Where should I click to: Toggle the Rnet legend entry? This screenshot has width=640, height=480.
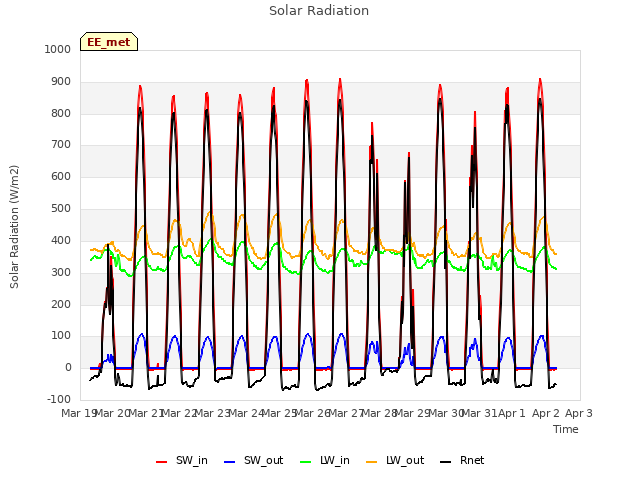click(462, 460)
